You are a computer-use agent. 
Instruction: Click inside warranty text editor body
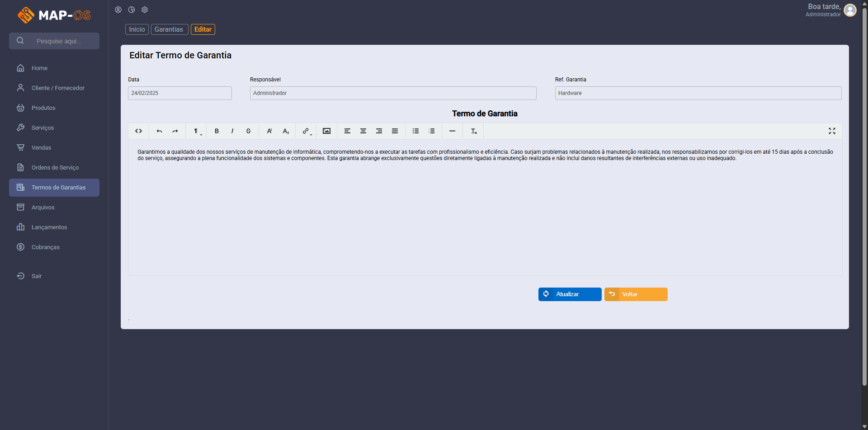pyautogui.click(x=485, y=208)
